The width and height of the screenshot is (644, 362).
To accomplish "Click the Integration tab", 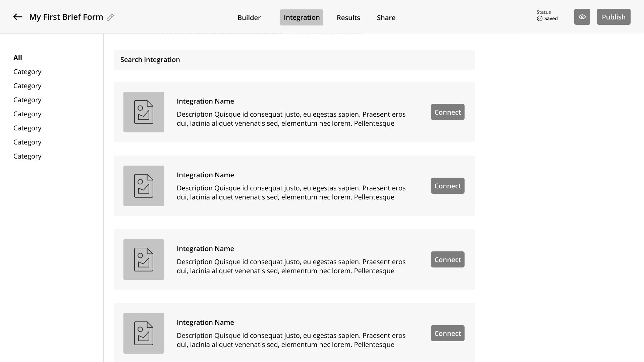I will click(x=302, y=17).
